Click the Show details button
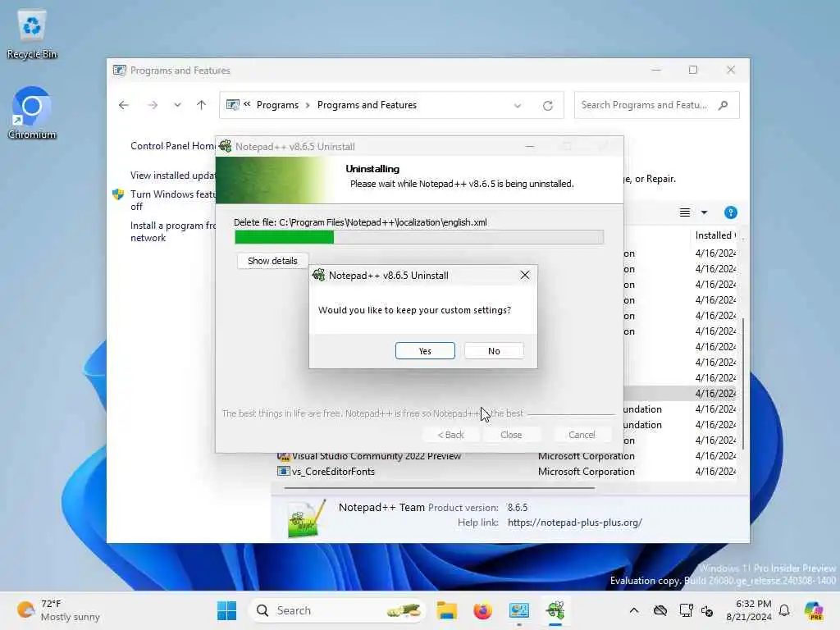Screen dimensions: 840x630 click(272, 261)
